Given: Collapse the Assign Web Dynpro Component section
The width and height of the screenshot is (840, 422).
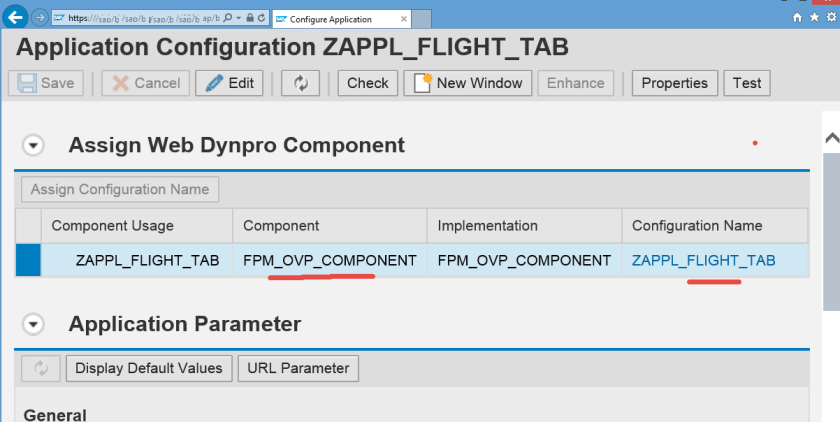Looking at the screenshot, I should [34, 146].
